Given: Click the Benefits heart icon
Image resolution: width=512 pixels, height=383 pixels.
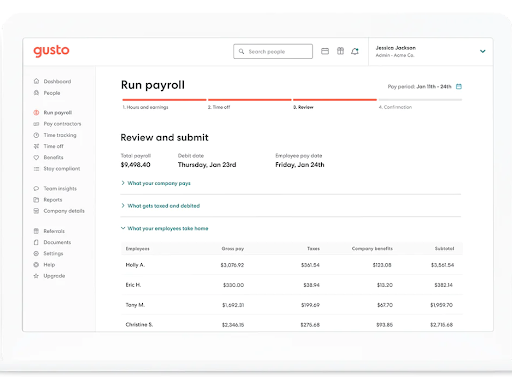Looking at the screenshot, I should point(36,157).
